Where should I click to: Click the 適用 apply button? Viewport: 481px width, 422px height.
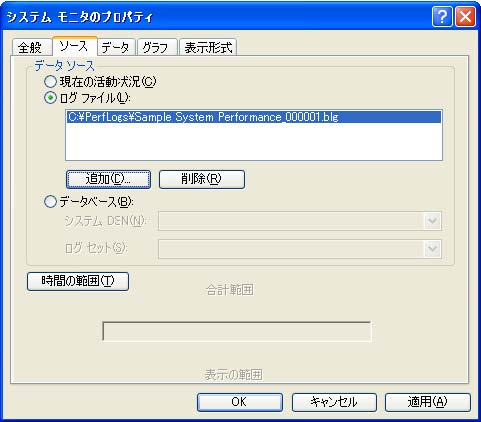pos(428,402)
